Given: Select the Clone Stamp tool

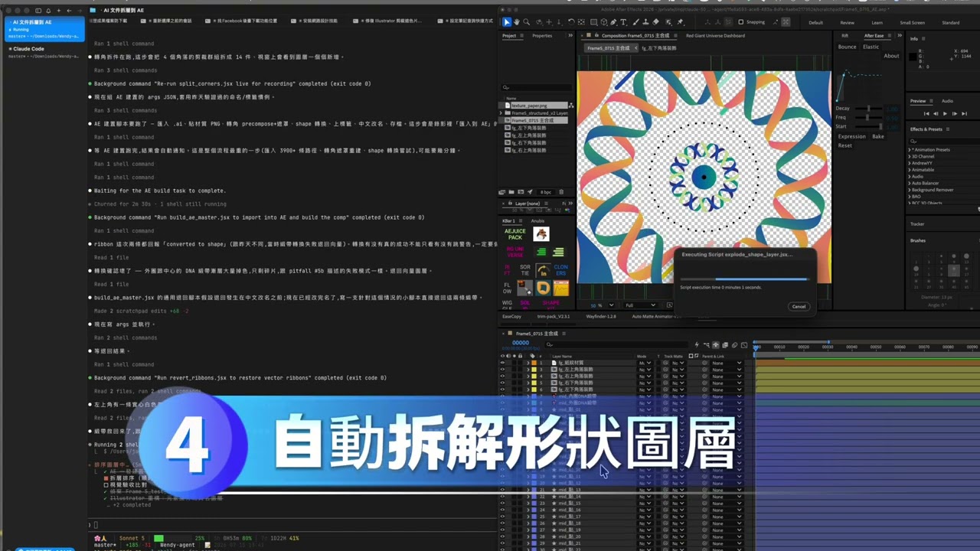Looking at the screenshot, I should pyautogui.click(x=646, y=22).
